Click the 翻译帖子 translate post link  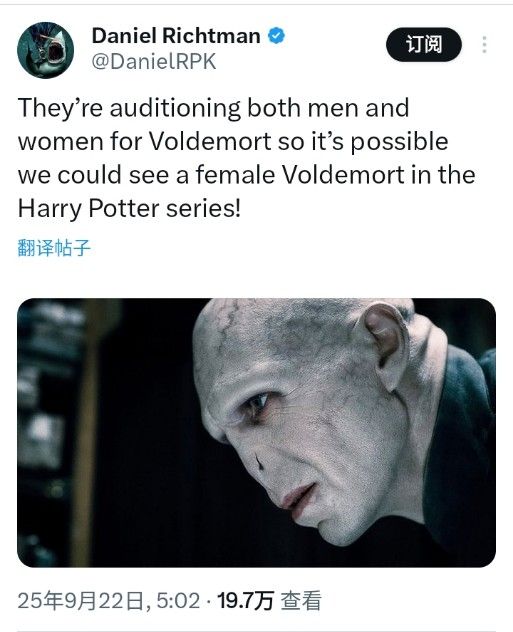click(54, 247)
